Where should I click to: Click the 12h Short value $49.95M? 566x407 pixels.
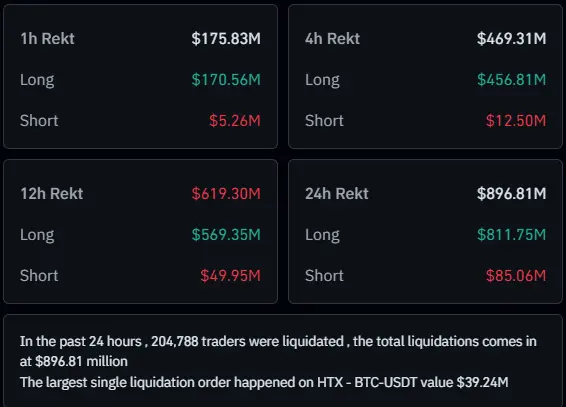coord(230,276)
